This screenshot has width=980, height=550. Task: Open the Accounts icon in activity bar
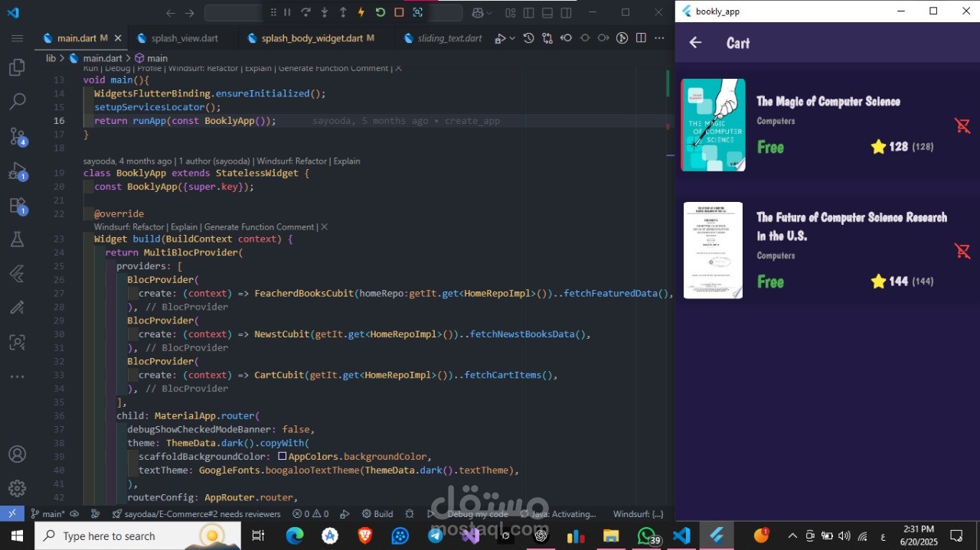click(17, 454)
